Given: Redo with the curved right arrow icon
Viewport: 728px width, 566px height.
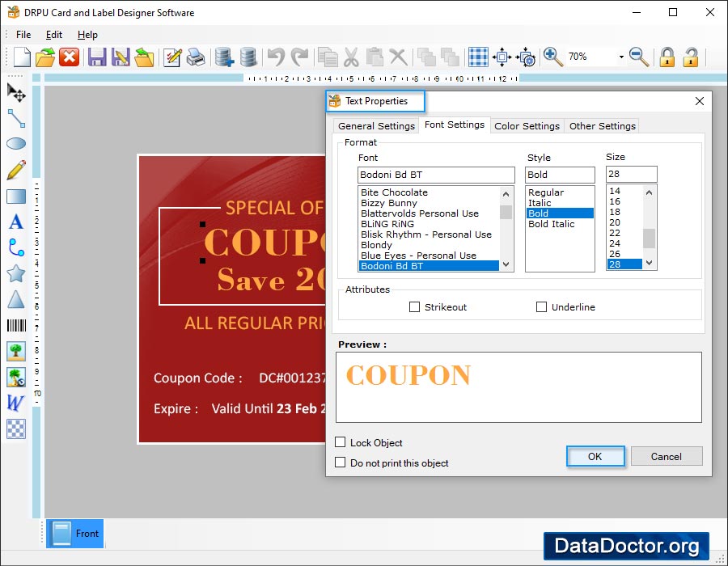Looking at the screenshot, I should pyautogui.click(x=299, y=57).
